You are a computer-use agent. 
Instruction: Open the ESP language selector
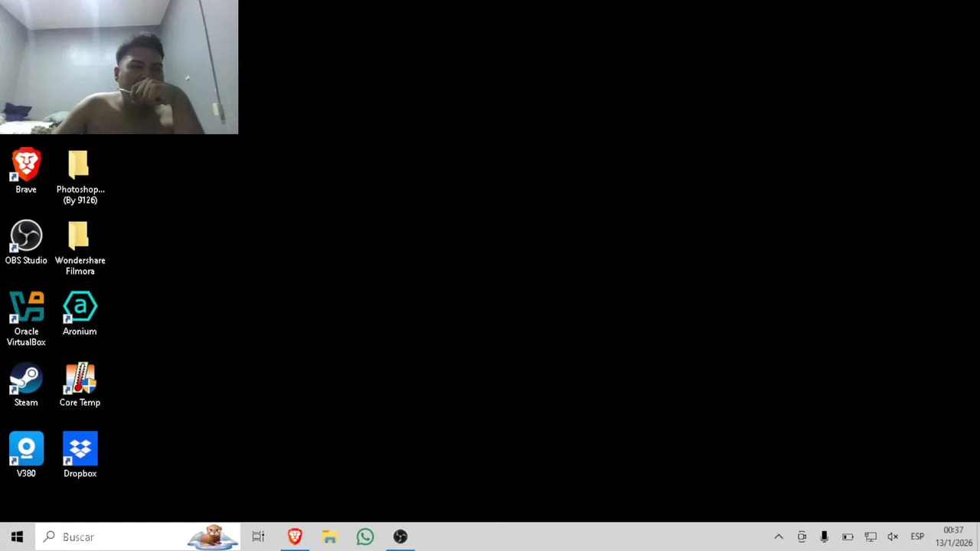pyautogui.click(x=917, y=537)
